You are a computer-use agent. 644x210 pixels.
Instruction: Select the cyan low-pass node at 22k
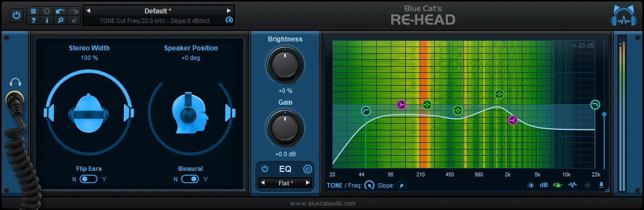tap(595, 105)
